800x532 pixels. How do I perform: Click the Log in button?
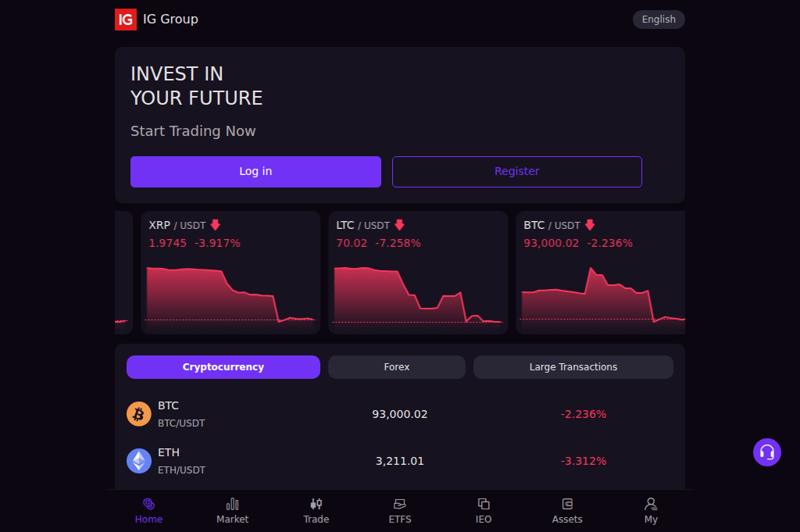click(255, 171)
